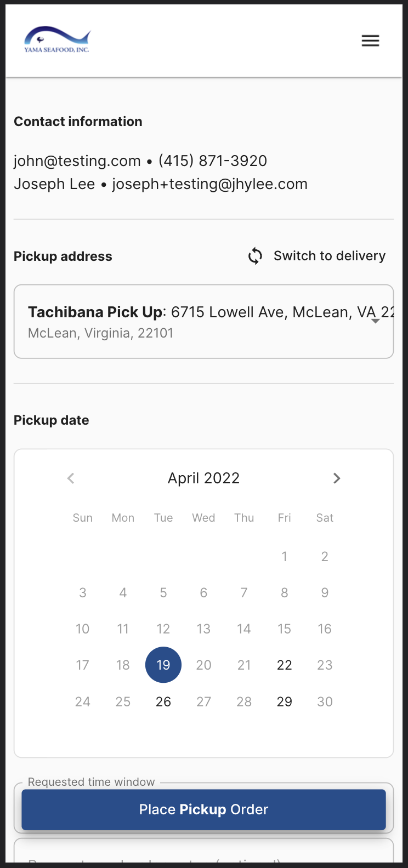Select April 19 on the calendar
This screenshot has height=868, width=408.
(163, 665)
